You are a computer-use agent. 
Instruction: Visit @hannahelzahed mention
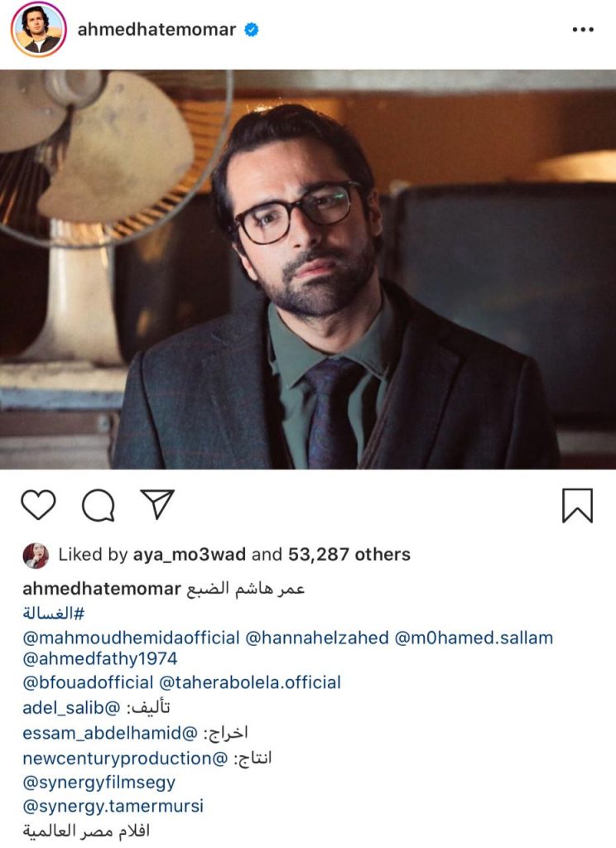(317, 638)
